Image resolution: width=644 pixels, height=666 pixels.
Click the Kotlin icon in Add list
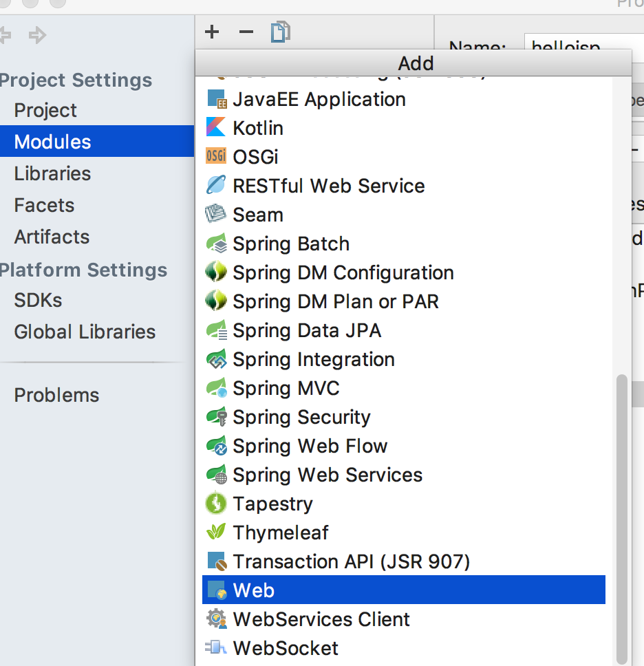pos(216,128)
